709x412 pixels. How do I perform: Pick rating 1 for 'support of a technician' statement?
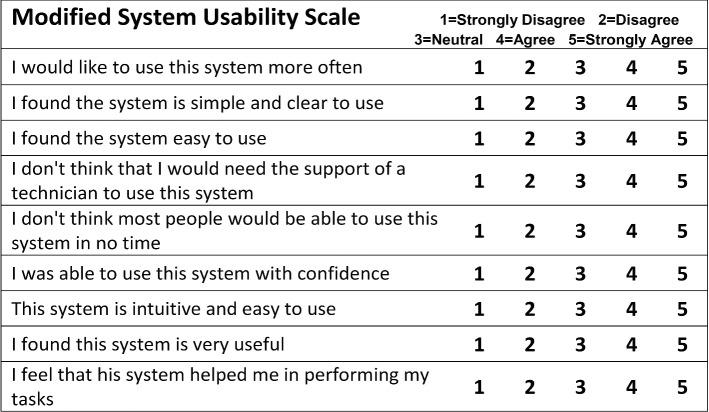479,181
